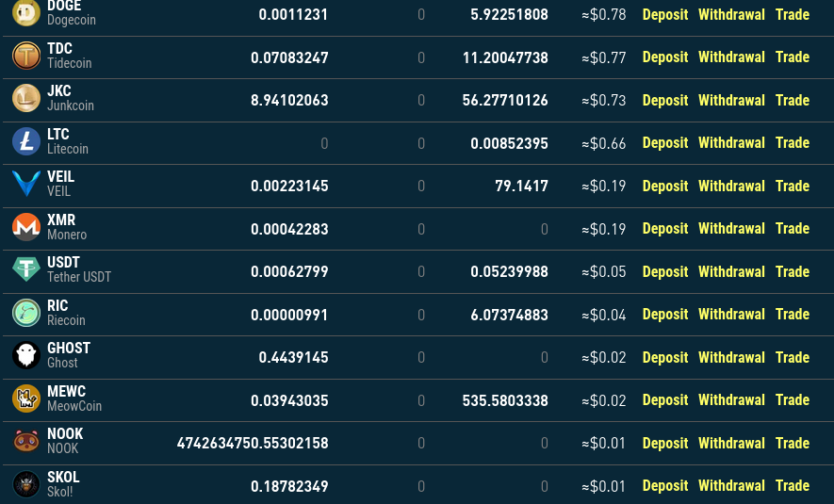Open Trade for MeowCoin
The width and height of the screenshot is (834, 504).
(x=792, y=400)
